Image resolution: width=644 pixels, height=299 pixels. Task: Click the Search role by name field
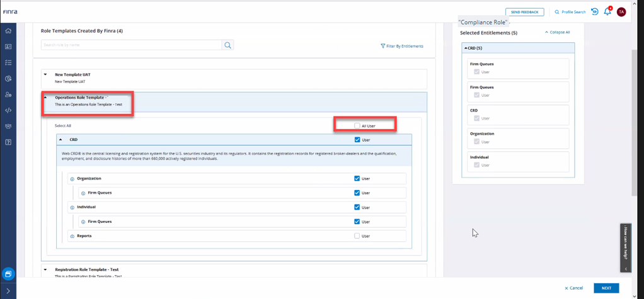131,45
